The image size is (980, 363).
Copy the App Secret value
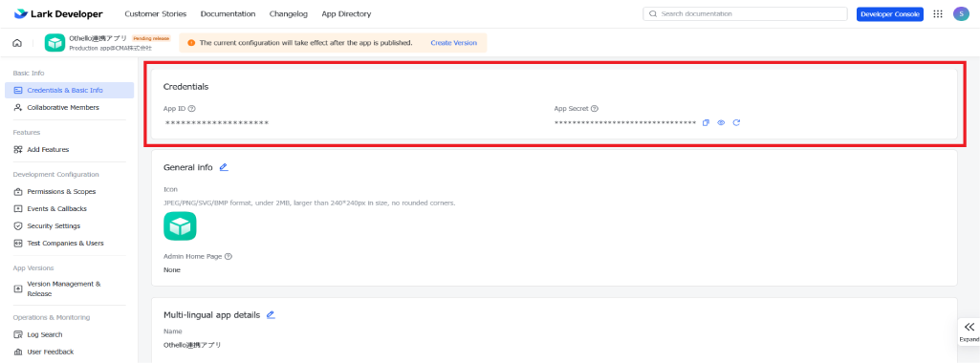(706, 122)
